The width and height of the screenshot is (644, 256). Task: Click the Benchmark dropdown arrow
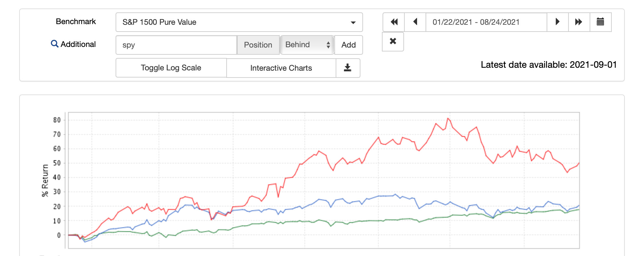click(353, 22)
